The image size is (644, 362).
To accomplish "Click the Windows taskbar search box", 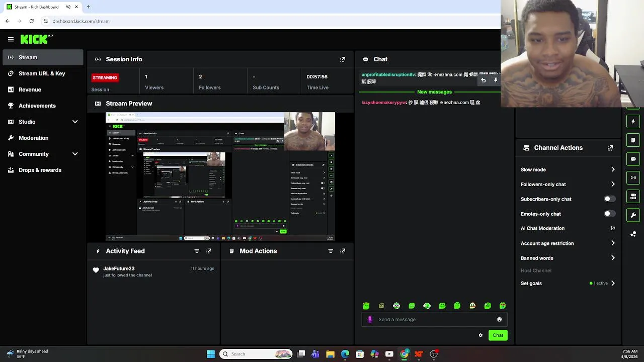I will (x=257, y=354).
